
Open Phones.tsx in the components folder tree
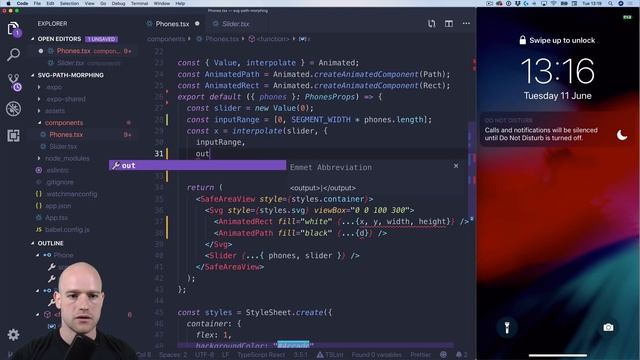(x=66, y=134)
